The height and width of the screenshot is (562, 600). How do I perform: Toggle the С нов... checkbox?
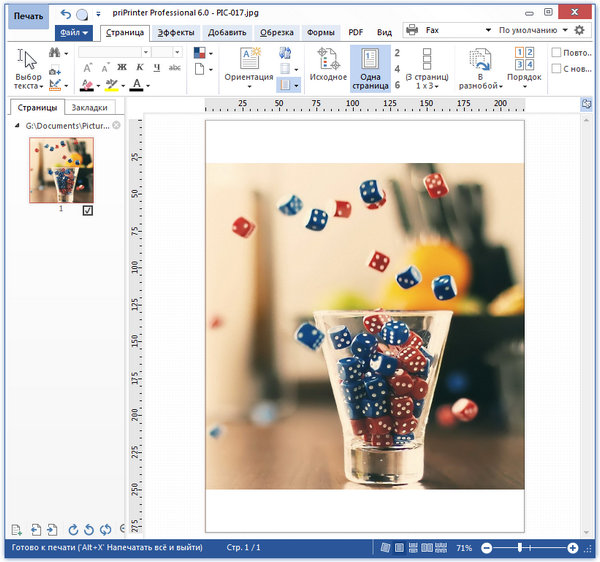pos(556,69)
